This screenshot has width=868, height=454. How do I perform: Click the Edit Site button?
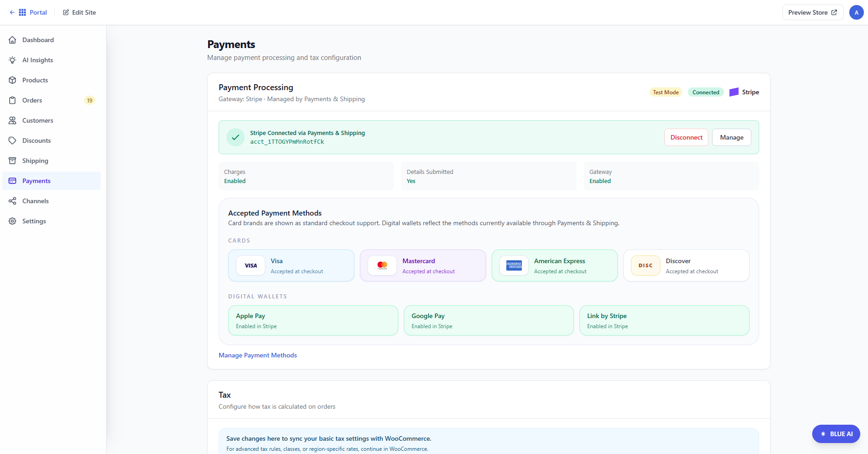[79, 12]
